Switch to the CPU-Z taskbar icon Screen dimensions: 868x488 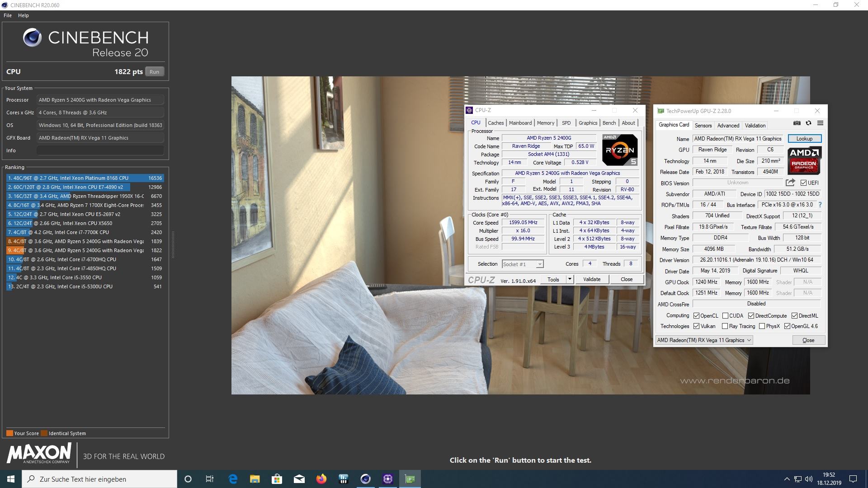(388, 479)
